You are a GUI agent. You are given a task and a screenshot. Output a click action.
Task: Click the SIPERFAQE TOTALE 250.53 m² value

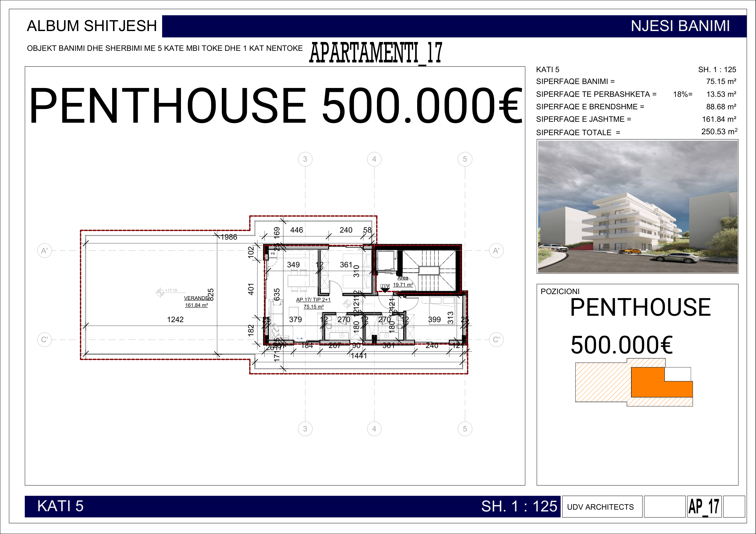click(719, 132)
